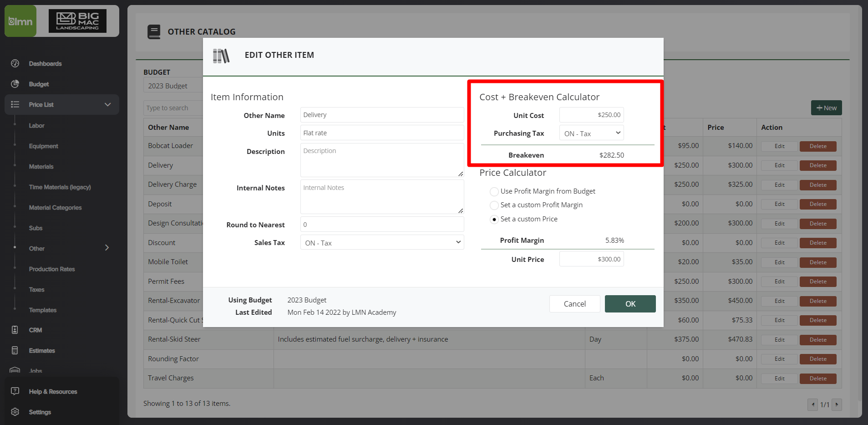The height and width of the screenshot is (425, 868).
Task: Edit the Mobile Toilet row
Action: click(x=780, y=262)
